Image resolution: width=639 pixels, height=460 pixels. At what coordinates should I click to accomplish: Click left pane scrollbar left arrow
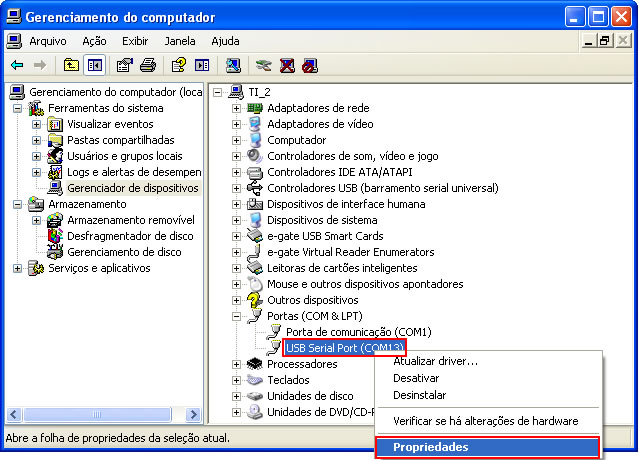pos(13,415)
